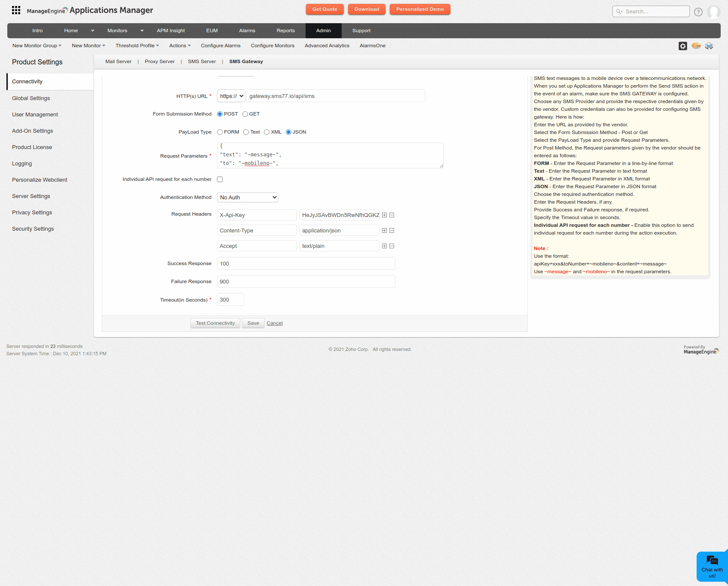
Task: Enable individual API request for each number
Action: coord(220,180)
